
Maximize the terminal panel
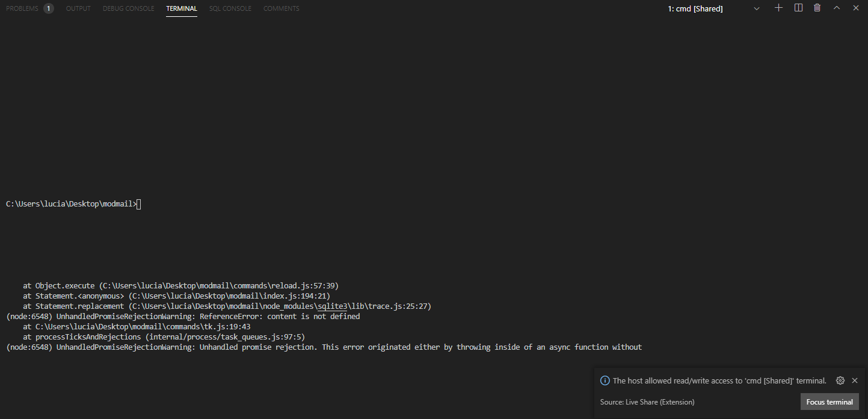point(836,8)
